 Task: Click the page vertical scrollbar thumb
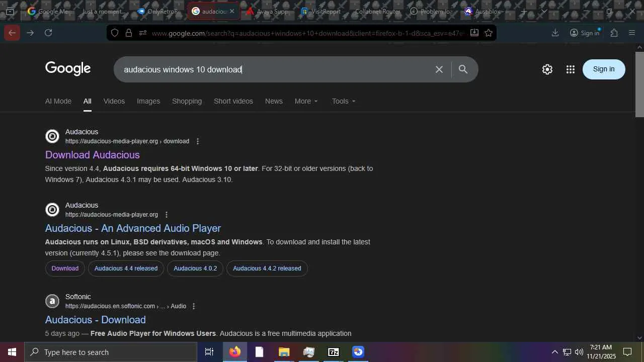[x=639, y=84]
